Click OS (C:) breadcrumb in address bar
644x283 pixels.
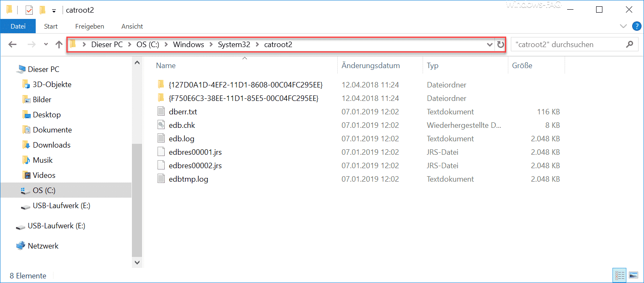[x=148, y=44]
